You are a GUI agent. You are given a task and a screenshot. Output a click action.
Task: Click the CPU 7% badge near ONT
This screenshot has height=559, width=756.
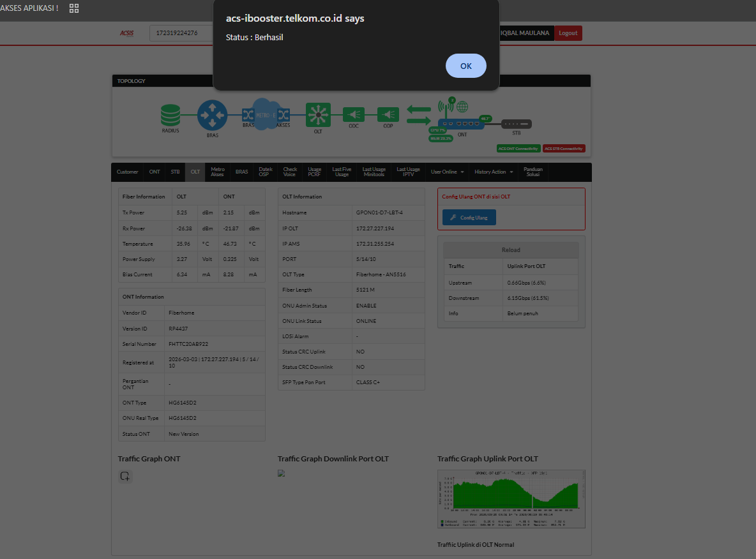(438, 130)
